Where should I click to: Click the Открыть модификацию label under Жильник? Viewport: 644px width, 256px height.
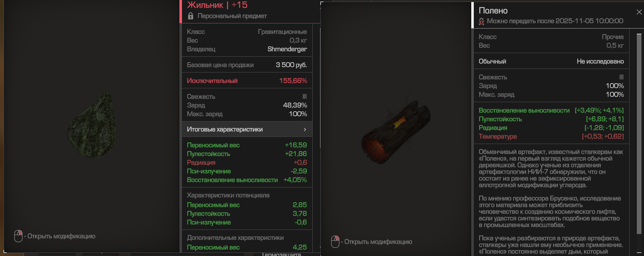pyautogui.click(x=61, y=236)
